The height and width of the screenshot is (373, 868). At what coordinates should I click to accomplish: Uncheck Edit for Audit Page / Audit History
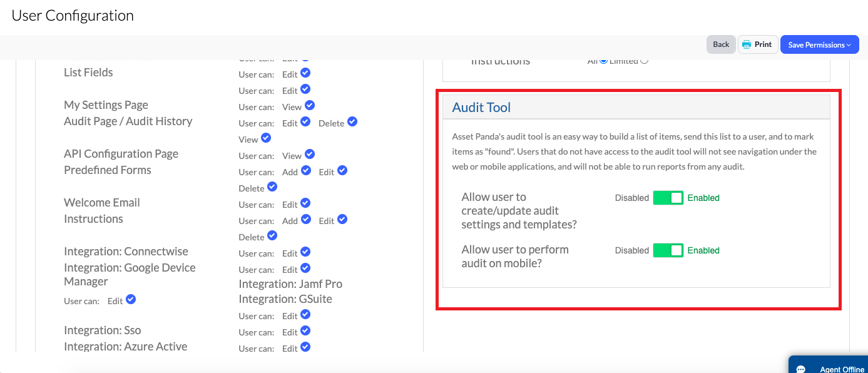pos(305,122)
